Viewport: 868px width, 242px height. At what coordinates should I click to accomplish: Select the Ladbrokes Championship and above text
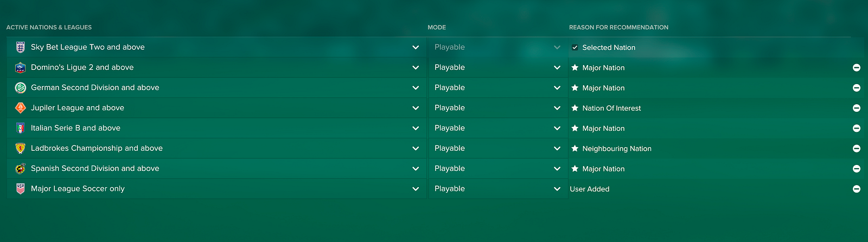[97, 148]
